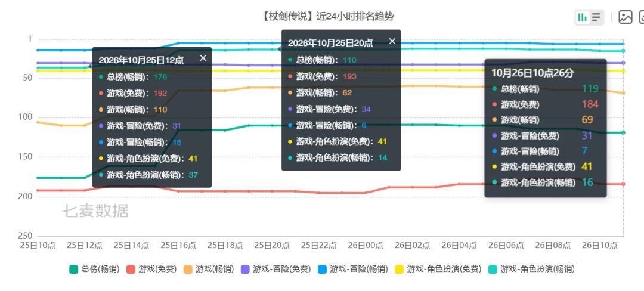Click 游戏(免费) value 184 in 10点26分 tooltip
Screen dimensions: 644x291
[590, 104]
